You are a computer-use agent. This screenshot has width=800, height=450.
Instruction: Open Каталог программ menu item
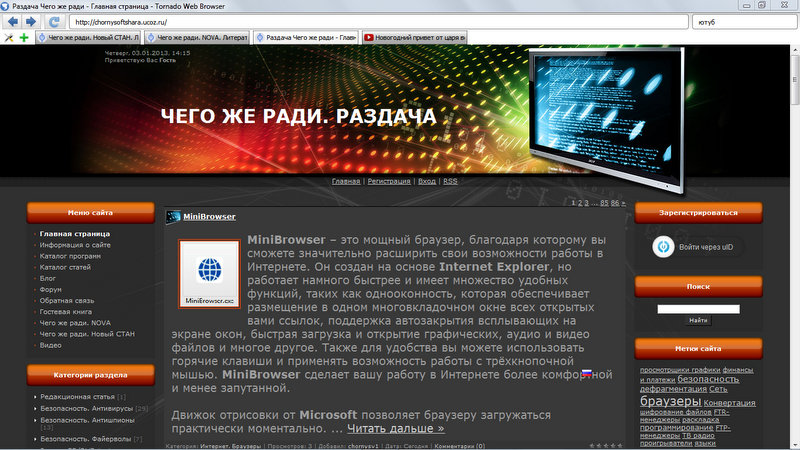(x=70, y=256)
